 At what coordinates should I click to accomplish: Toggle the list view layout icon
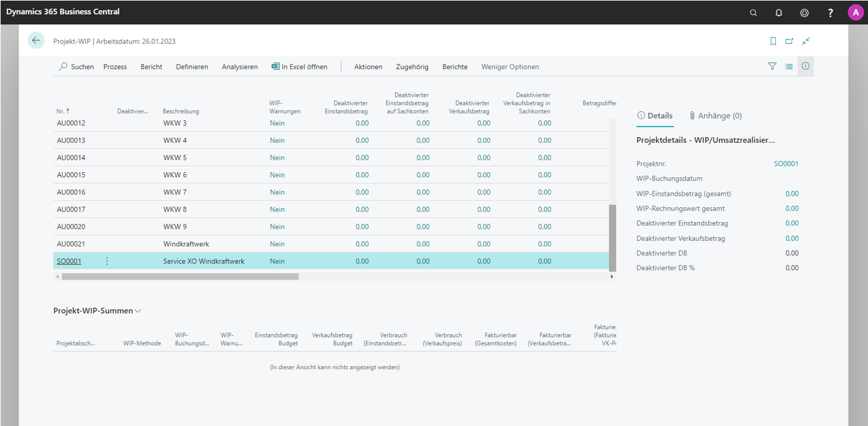(x=789, y=66)
